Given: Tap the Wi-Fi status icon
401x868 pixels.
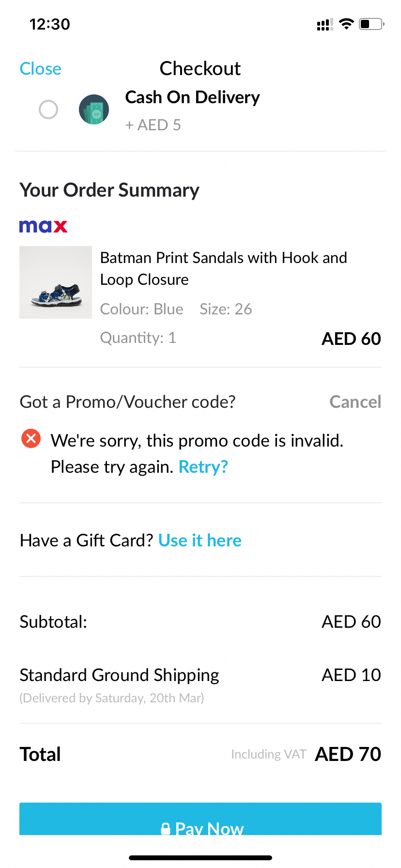Looking at the screenshot, I should coord(346,24).
